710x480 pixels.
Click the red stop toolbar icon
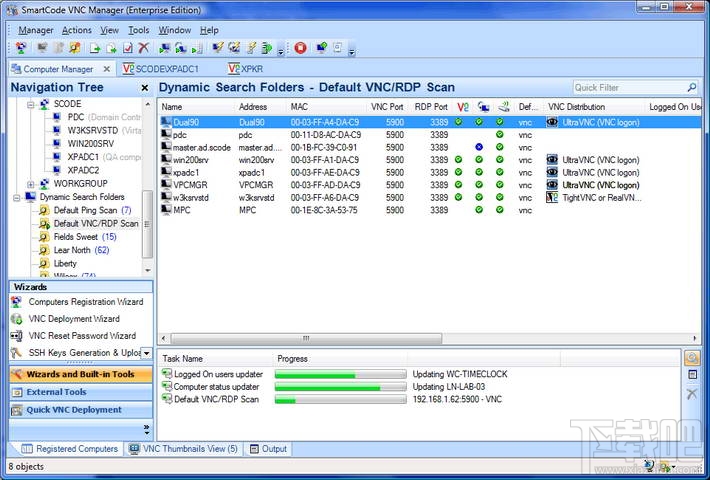click(300, 48)
